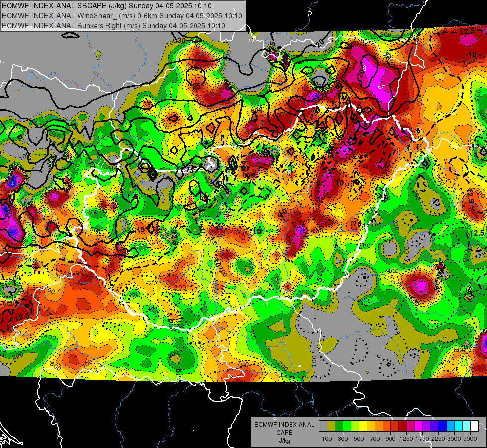This screenshot has height=448, width=487.
Task: Click the legend tick label 3000
Action: 454,439
